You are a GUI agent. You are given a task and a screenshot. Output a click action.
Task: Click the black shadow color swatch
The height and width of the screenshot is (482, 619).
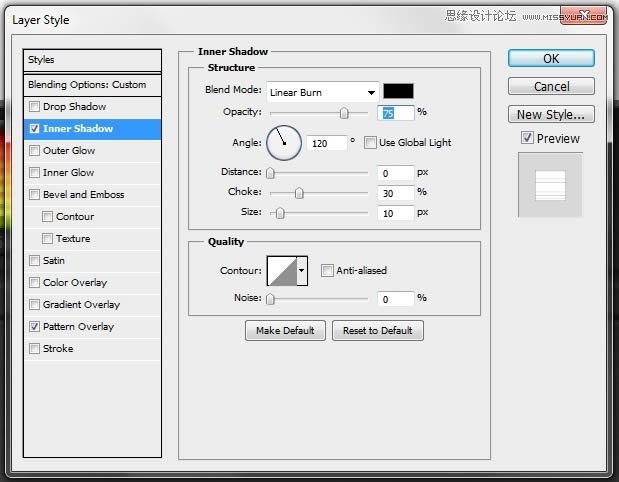(x=398, y=91)
